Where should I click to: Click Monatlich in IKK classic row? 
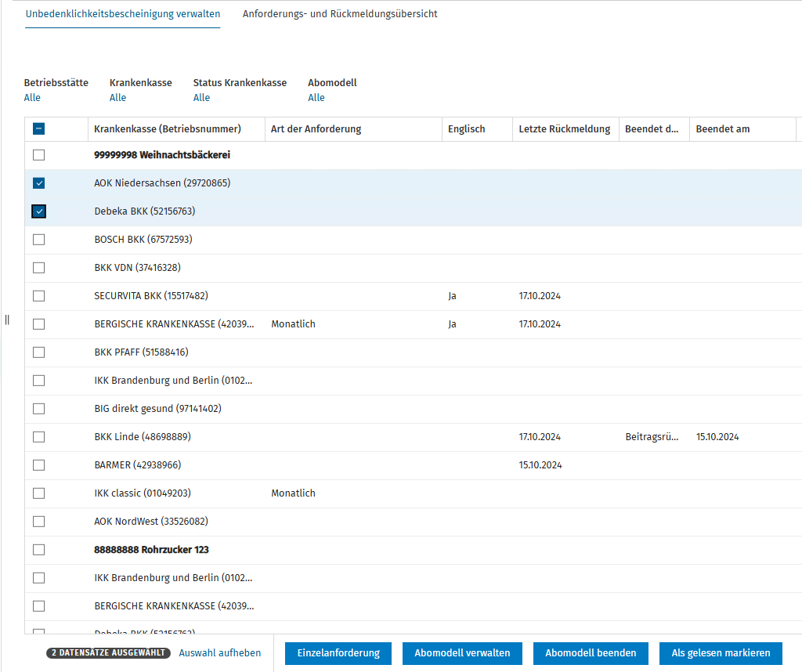point(293,493)
